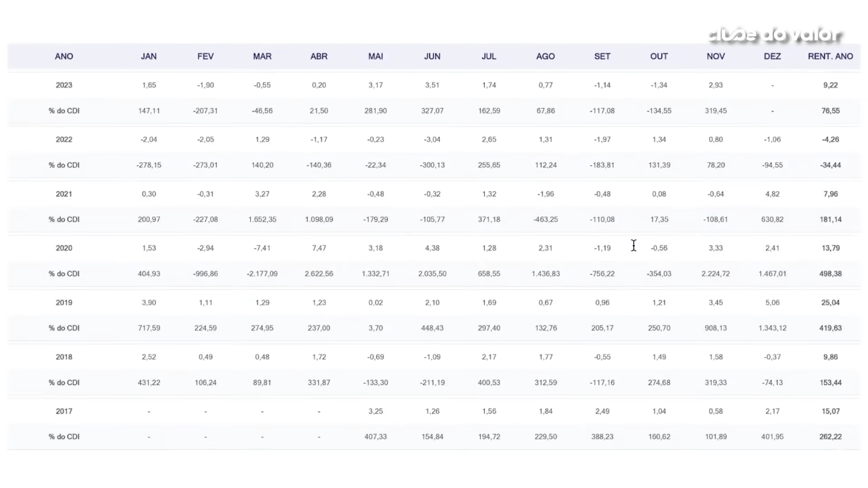The height and width of the screenshot is (488, 868).
Task: Click the JAN column header
Action: pyautogui.click(x=149, y=57)
